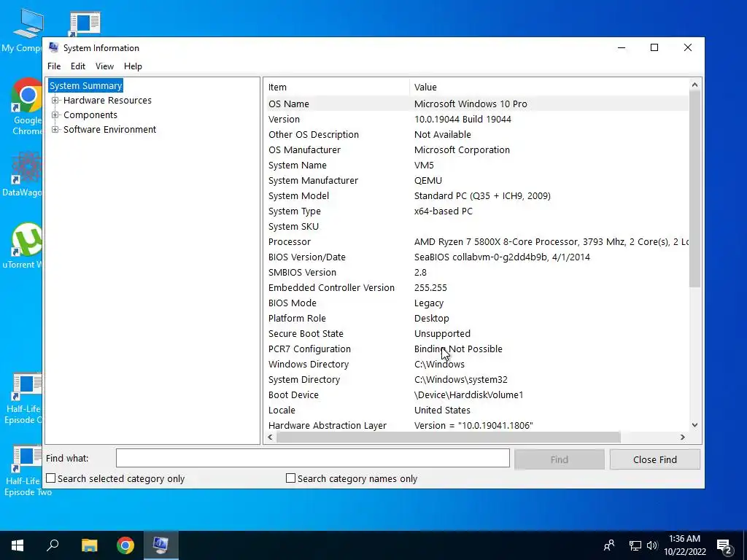This screenshot has width=747, height=560.
Task: Open the volume speaker tray icon
Action: coord(652,545)
